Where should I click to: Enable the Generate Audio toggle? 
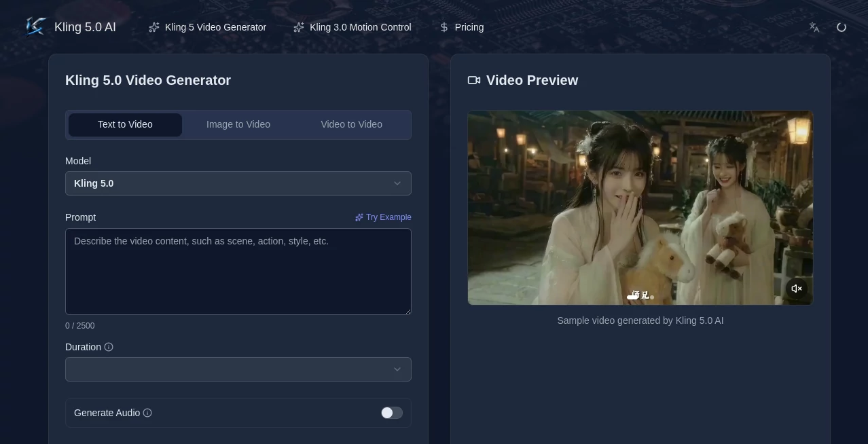point(391,413)
